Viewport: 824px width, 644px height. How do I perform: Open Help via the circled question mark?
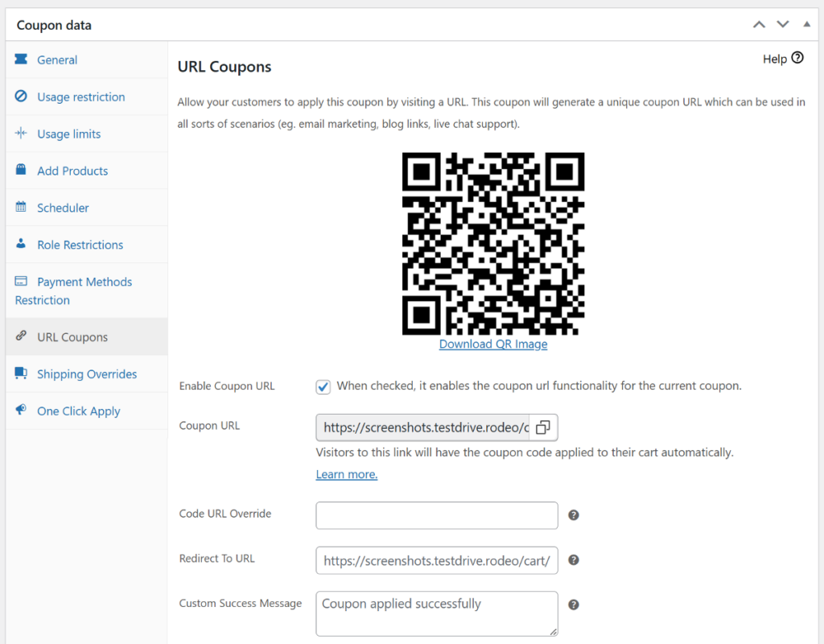point(797,58)
